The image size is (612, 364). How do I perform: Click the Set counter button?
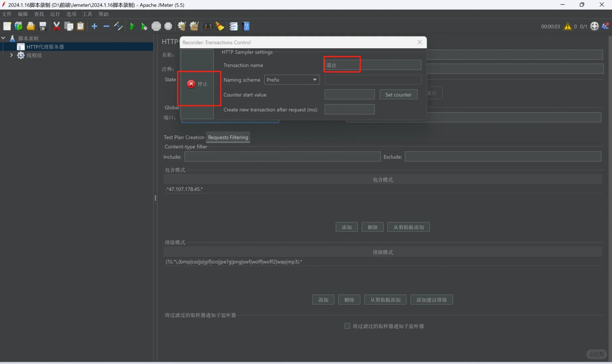pos(398,95)
